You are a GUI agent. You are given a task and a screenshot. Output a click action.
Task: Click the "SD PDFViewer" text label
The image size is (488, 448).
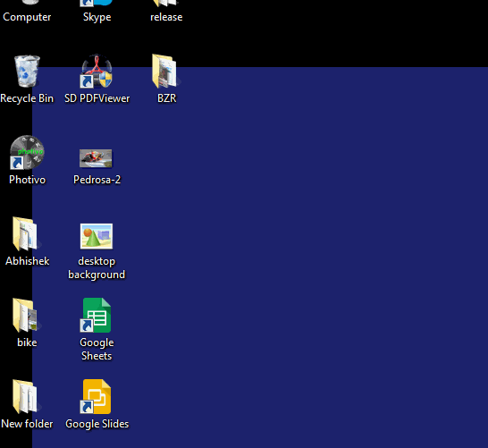tap(97, 98)
